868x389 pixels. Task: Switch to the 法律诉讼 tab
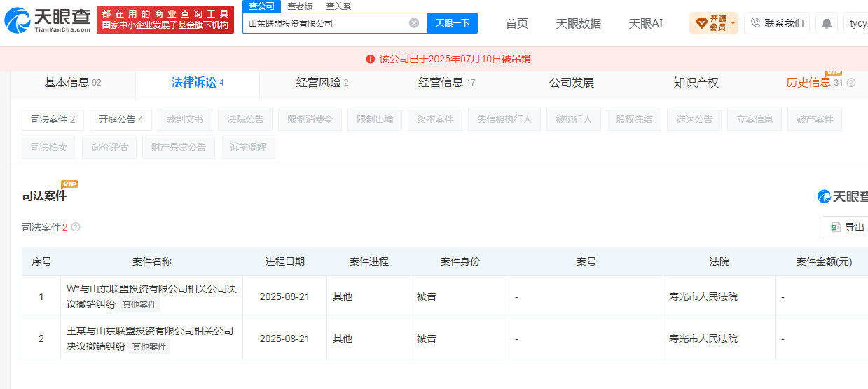coord(198,83)
